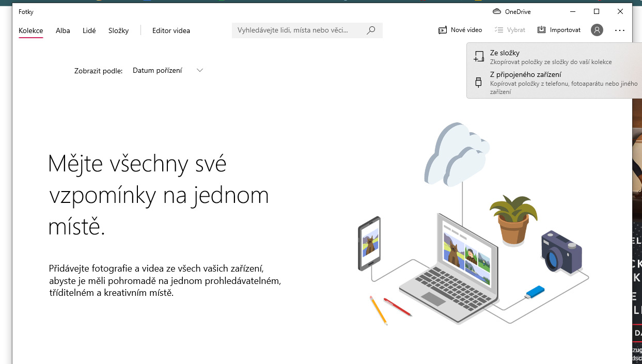Click the chevron next to Datum pořízení
Screen dimensions: 642x364
coord(200,71)
